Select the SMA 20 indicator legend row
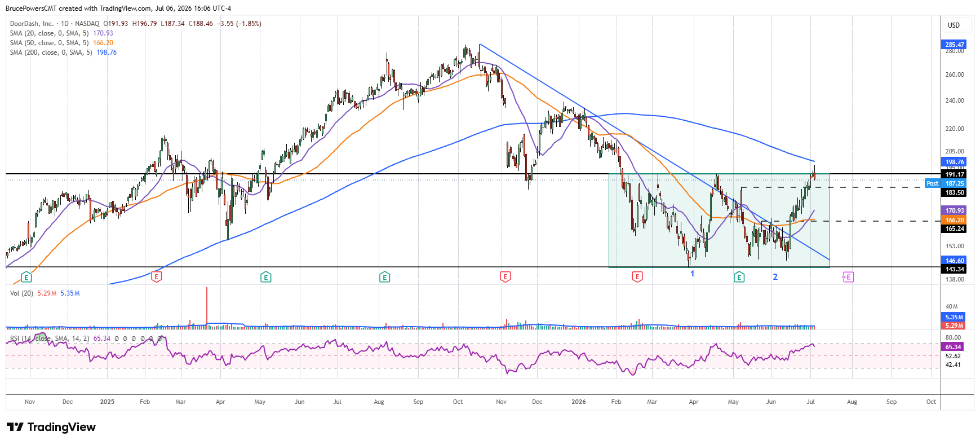980x444 pixels. pyautogui.click(x=61, y=33)
